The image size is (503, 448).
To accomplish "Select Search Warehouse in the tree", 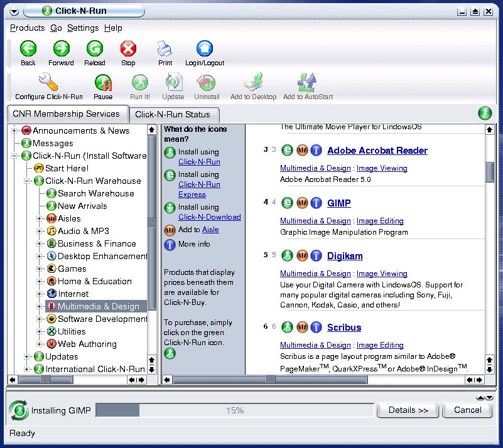I will 95,193.
